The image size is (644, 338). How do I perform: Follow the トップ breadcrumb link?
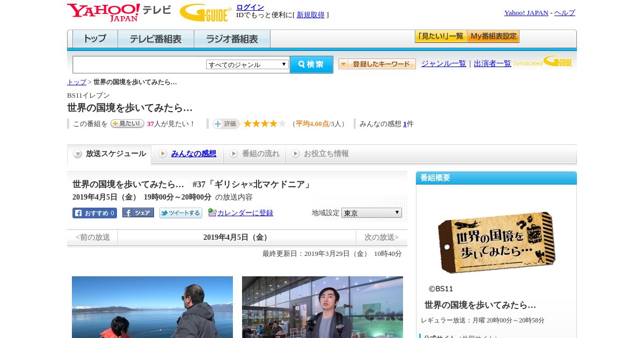77,82
